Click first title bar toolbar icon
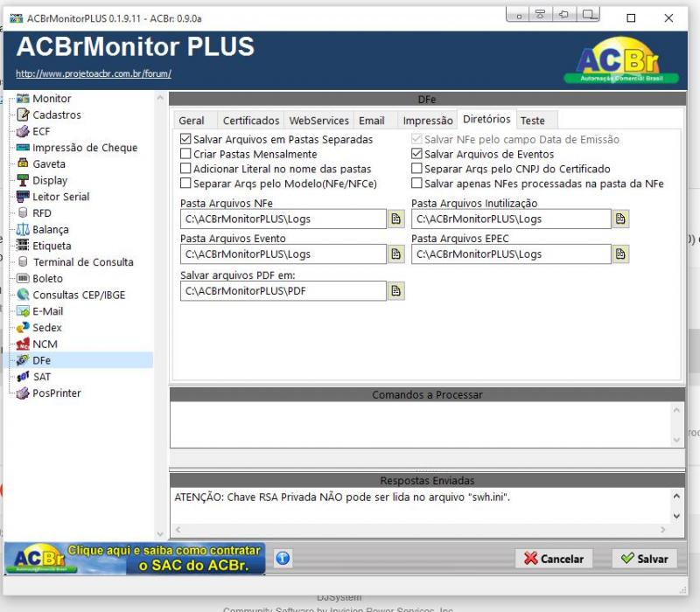Viewport: 700px width, 612px height. pos(518,16)
